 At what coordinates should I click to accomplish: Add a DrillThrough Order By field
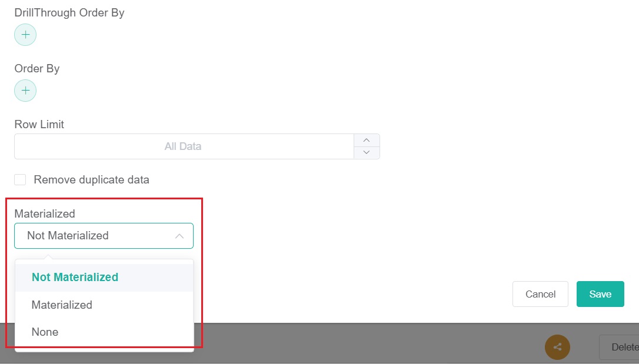tap(25, 35)
